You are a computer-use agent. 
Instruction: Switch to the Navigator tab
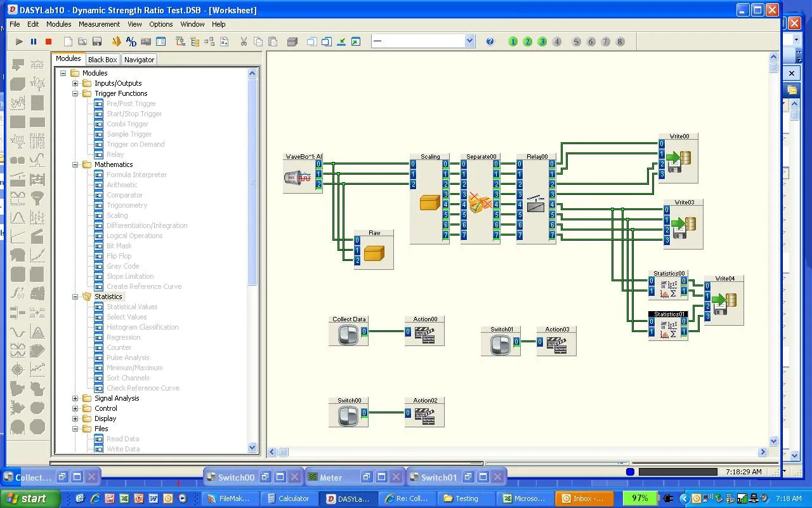tap(139, 60)
